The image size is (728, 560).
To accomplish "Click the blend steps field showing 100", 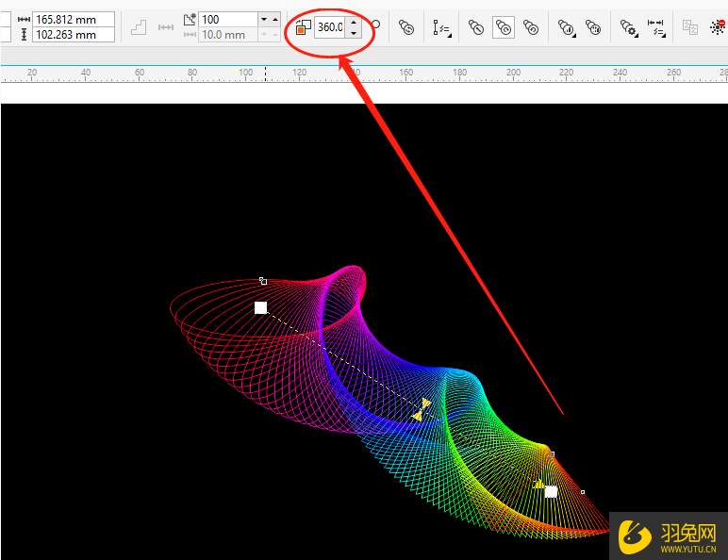I will click(x=226, y=19).
